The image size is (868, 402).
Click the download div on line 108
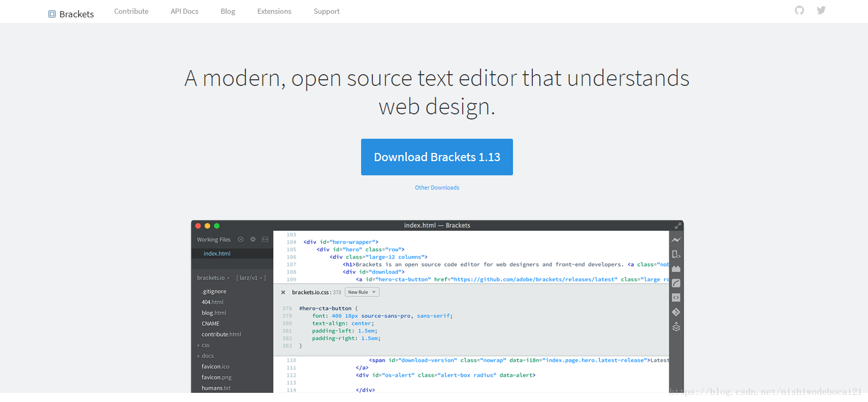373,272
